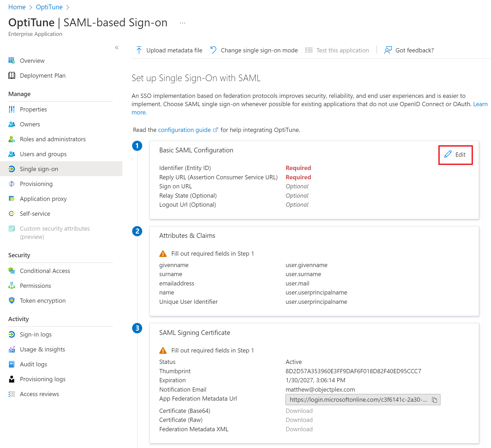This screenshot has height=448, width=491.
Task: Click the undo arrow icon for sign-on mode
Action: click(x=213, y=50)
